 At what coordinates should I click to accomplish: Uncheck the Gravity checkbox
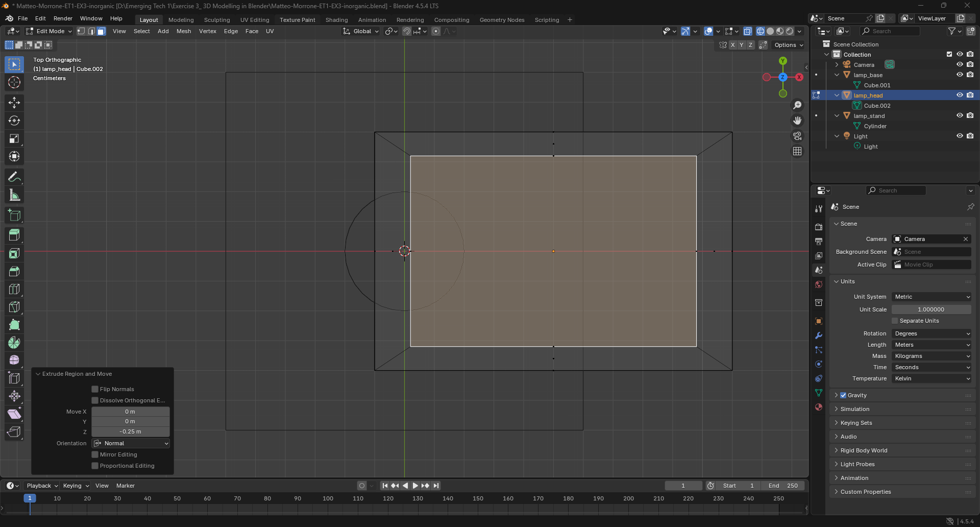pyautogui.click(x=843, y=395)
